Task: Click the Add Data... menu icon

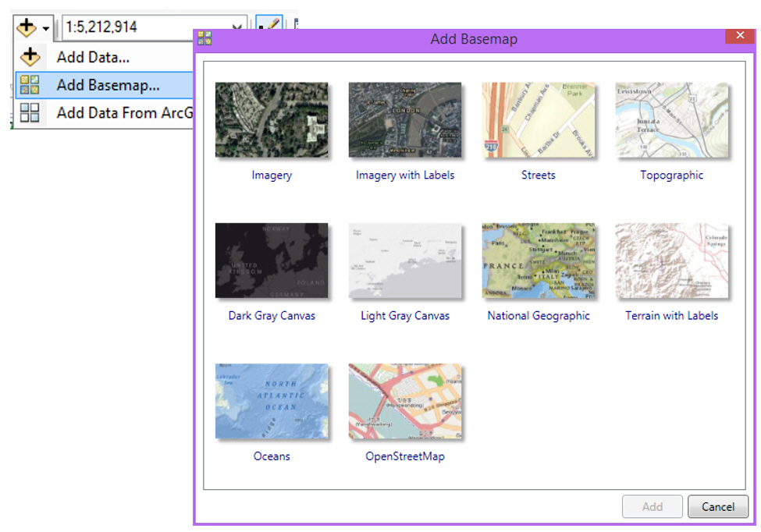Action: point(30,57)
